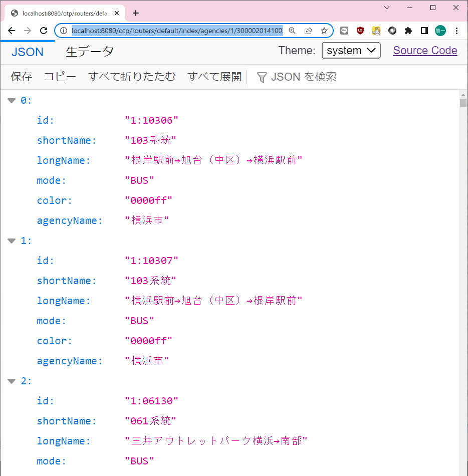Viewport: 468px width, 476px height.
Task: Switch to the 生データ tab
Action: pyautogui.click(x=90, y=52)
